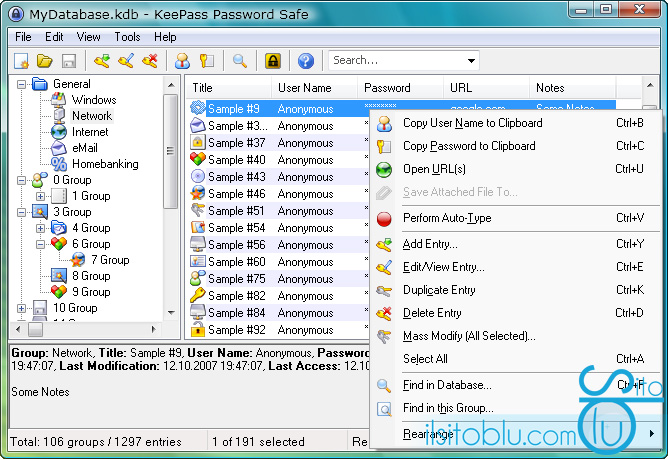Select the 7 Group tree item

110,260
